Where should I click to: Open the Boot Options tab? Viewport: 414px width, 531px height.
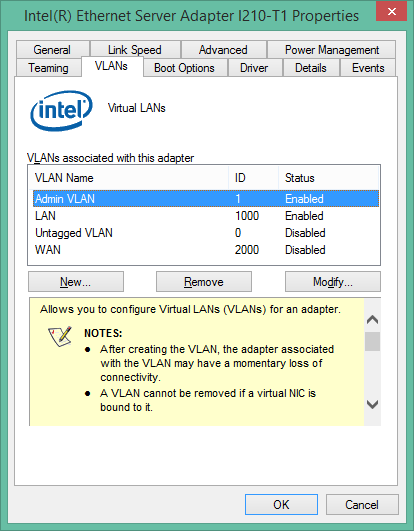click(x=184, y=68)
